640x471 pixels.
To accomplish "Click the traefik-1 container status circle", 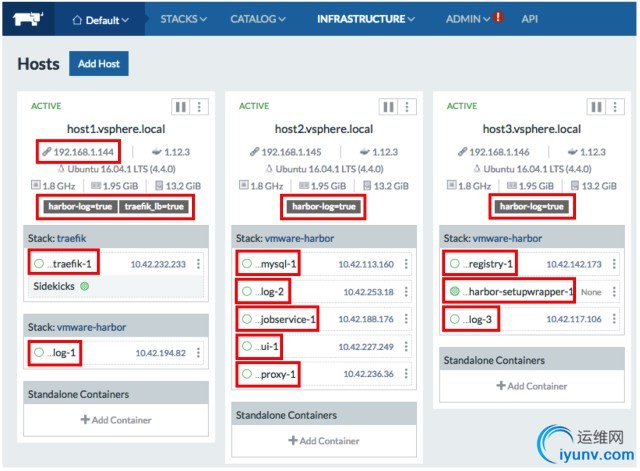I will coord(39,264).
